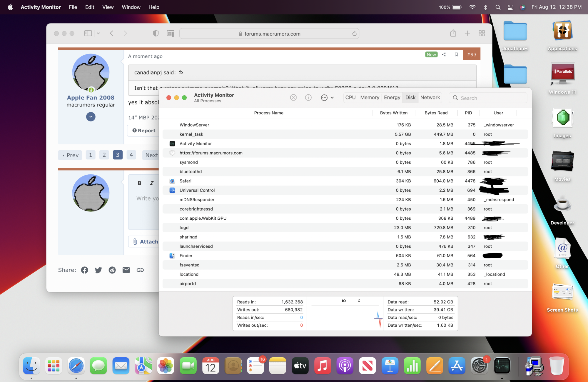Click the process info (i) icon

click(308, 98)
